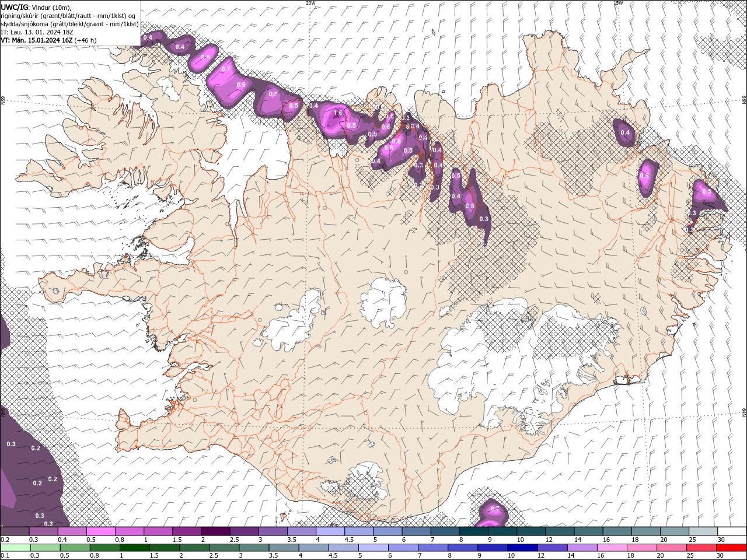Click upper legend swatch between 8 and 9
The image size is (747, 560).
coord(474,531)
